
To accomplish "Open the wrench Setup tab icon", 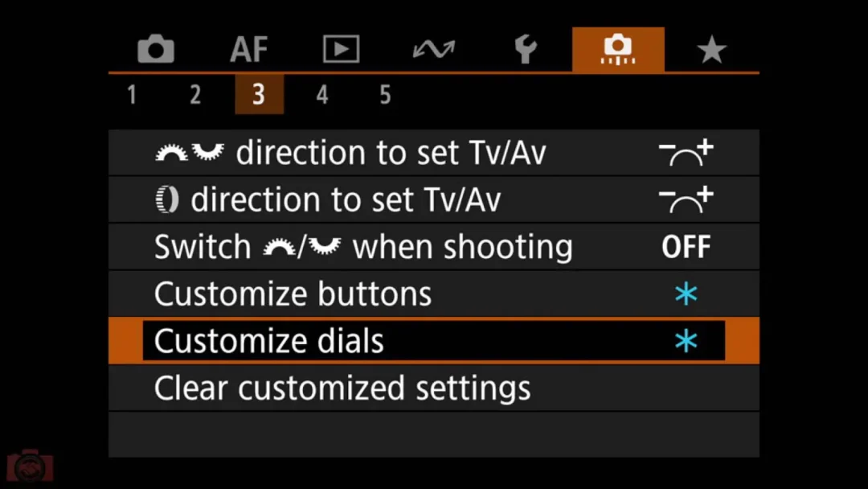I will coord(526,49).
